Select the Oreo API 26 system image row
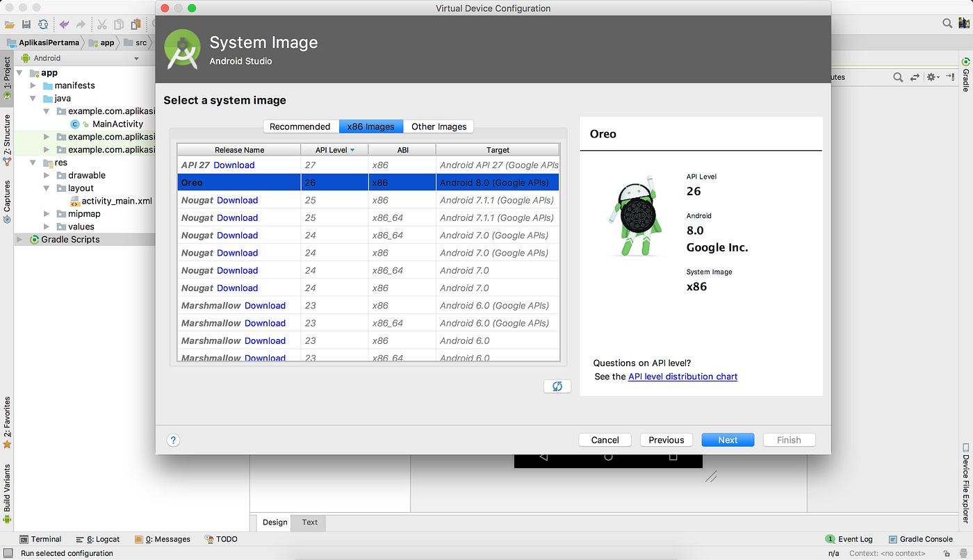Screen dimensions: 973x560 point(239,182)
